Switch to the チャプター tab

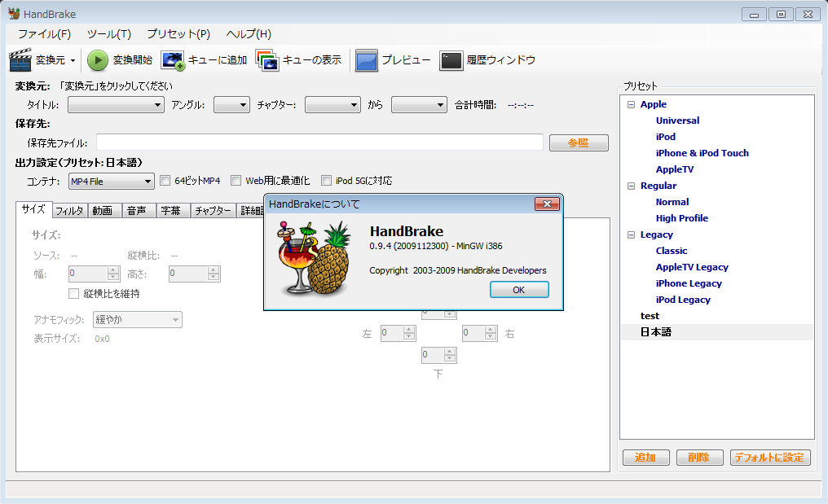(x=213, y=211)
